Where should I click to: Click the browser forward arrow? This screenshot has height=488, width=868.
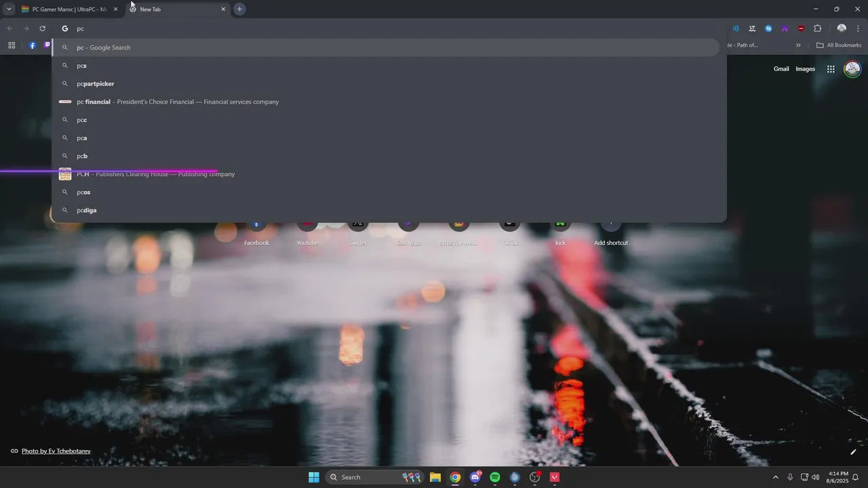[x=26, y=28]
